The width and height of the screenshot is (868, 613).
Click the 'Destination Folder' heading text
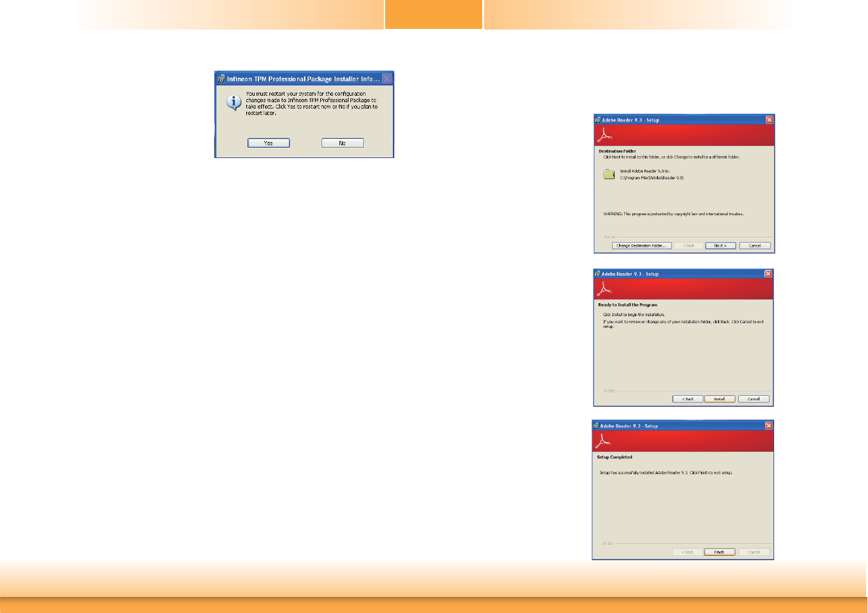[x=617, y=151]
